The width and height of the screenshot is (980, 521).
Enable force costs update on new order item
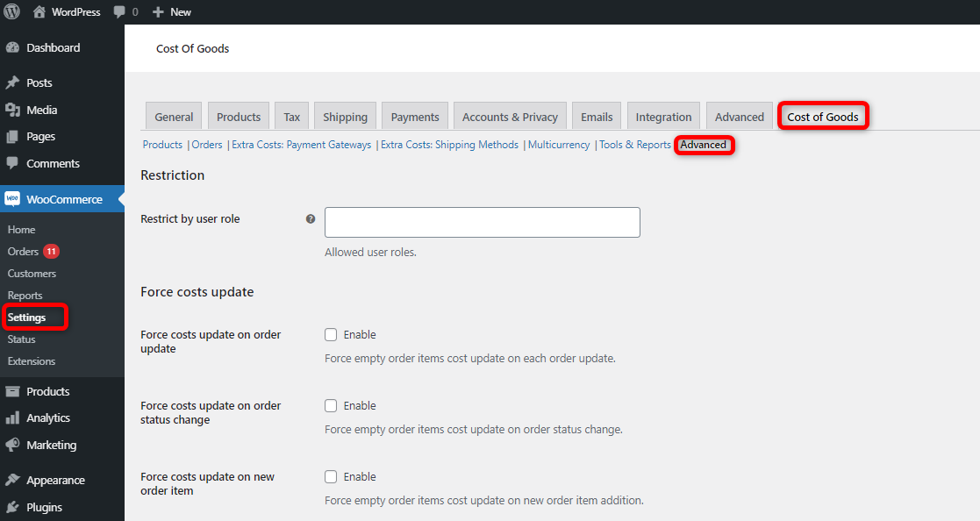coord(331,477)
